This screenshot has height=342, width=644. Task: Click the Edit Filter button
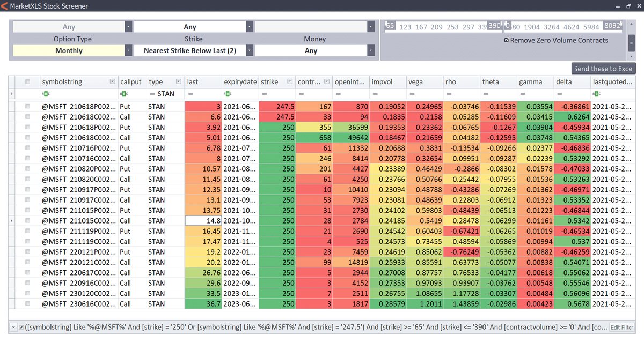pyautogui.click(x=621, y=328)
